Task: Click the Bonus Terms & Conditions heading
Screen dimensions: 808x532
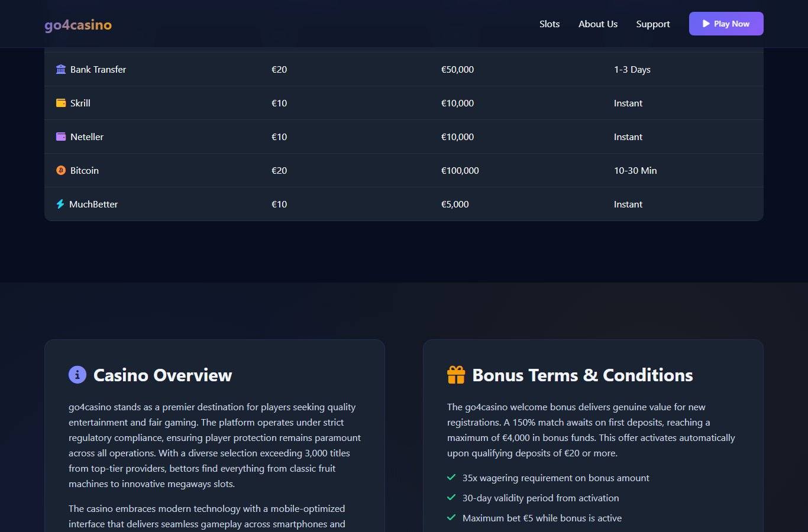Action: (x=583, y=375)
